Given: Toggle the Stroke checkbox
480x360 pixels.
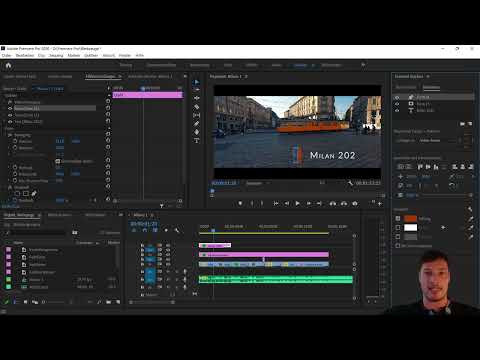Looking at the screenshot, I should coord(398,227).
